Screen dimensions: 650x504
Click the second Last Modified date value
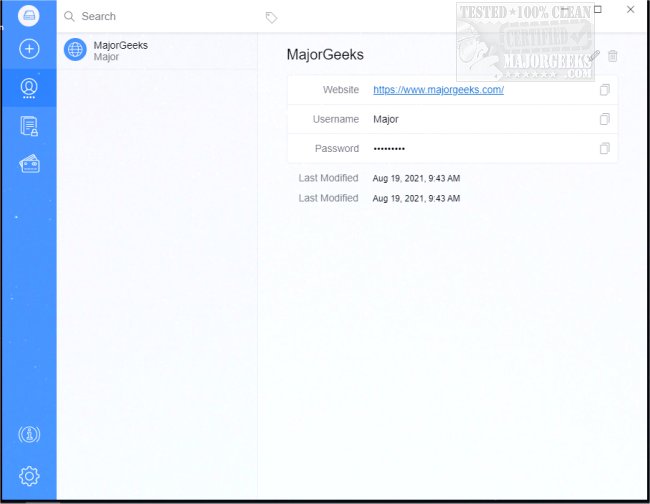click(x=416, y=199)
